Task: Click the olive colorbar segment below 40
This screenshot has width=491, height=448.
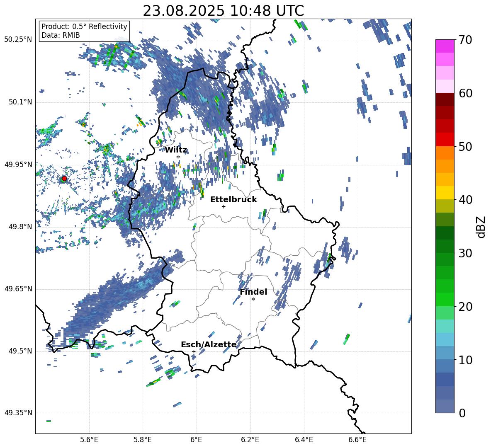Action: tap(445, 206)
